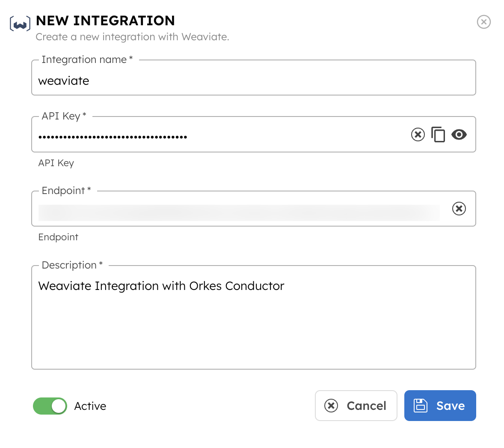Click the 'Active' label
Screen dimensions: 504x448
(x=90, y=406)
